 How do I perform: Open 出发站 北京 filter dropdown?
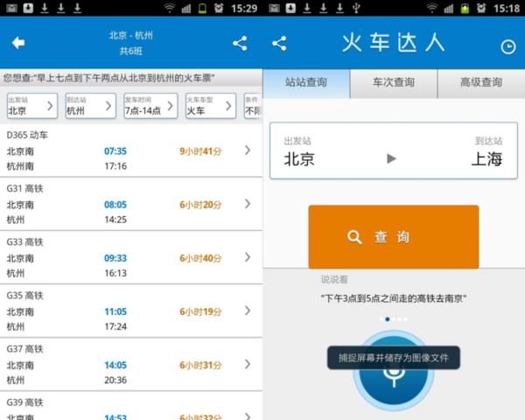coord(32,106)
